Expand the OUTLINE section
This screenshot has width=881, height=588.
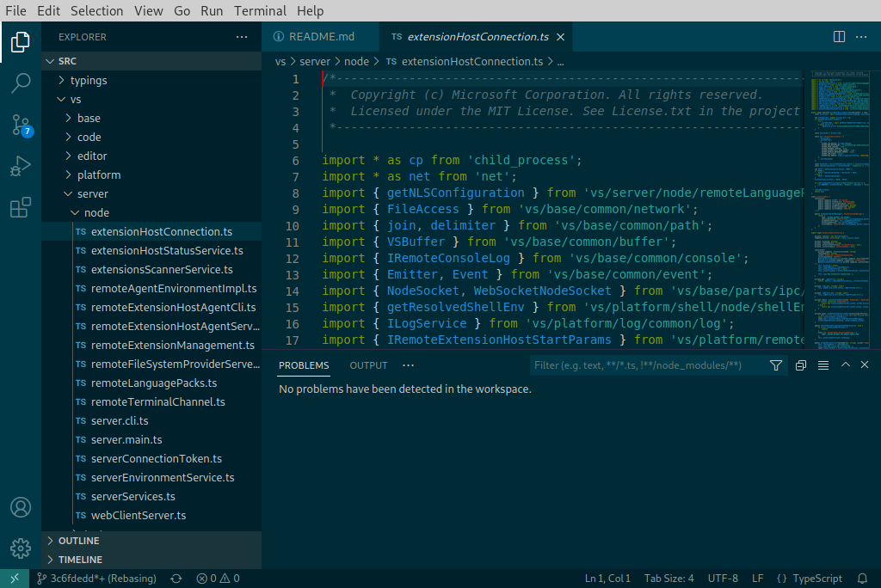pyautogui.click(x=151, y=541)
